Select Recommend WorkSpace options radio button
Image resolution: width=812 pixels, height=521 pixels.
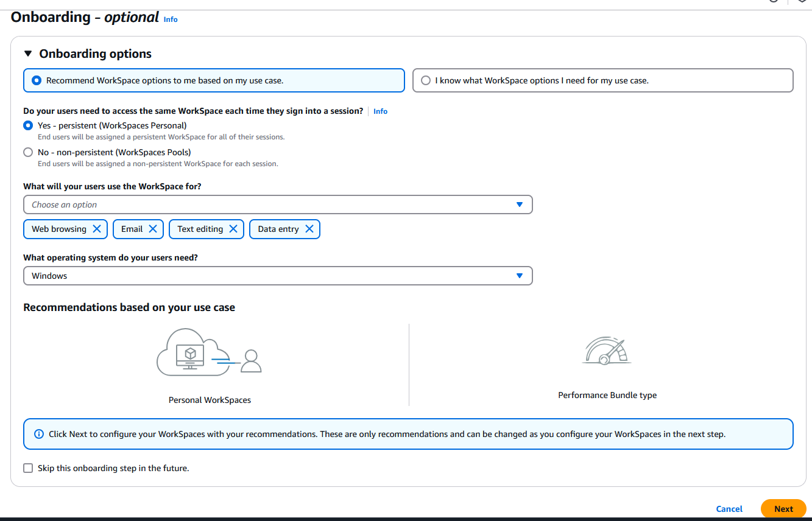coord(37,80)
